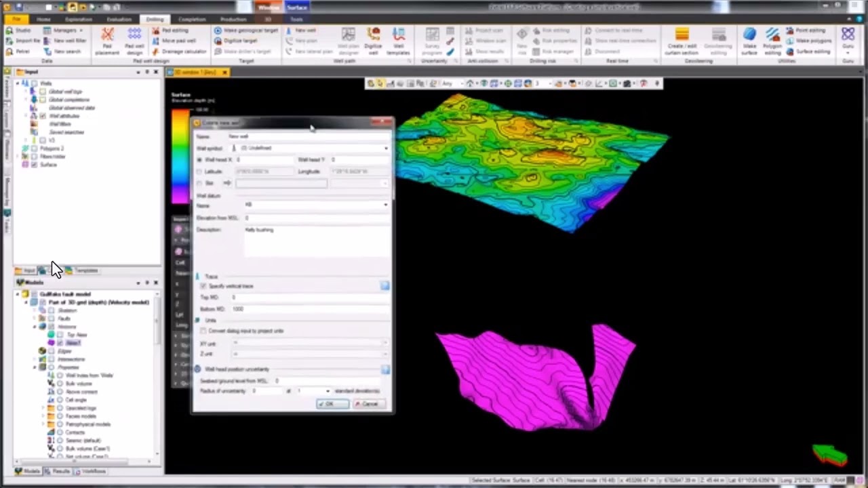
Task: Select Point editing utility
Action: (x=806, y=30)
